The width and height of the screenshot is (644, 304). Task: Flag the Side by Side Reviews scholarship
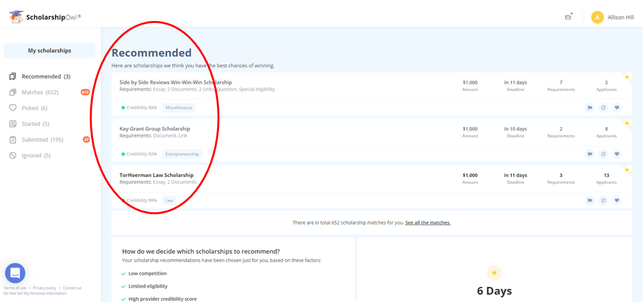[x=590, y=107]
